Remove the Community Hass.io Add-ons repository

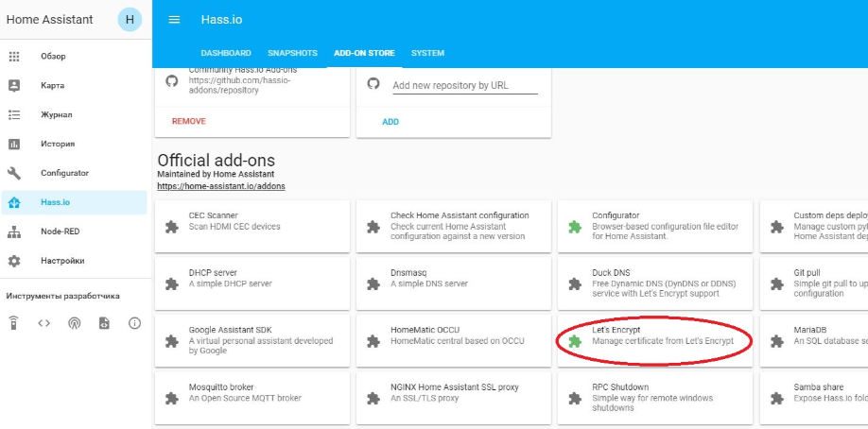(x=189, y=121)
